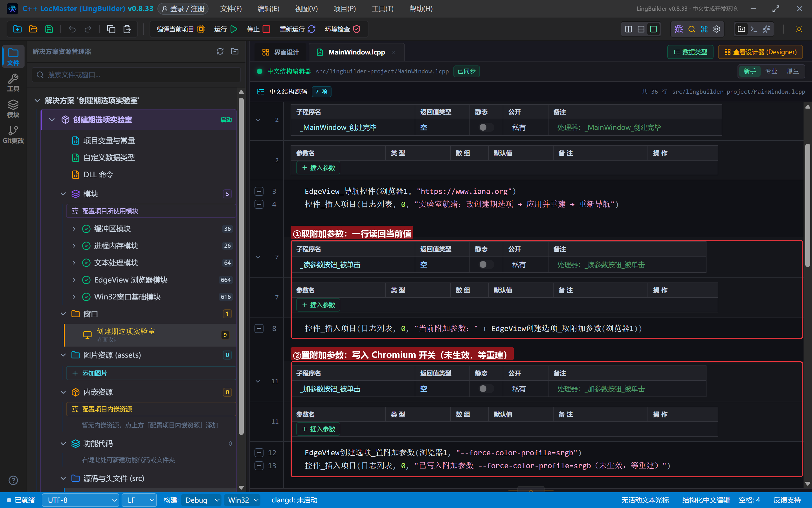Open the 文件(F) menu

point(231,9)
